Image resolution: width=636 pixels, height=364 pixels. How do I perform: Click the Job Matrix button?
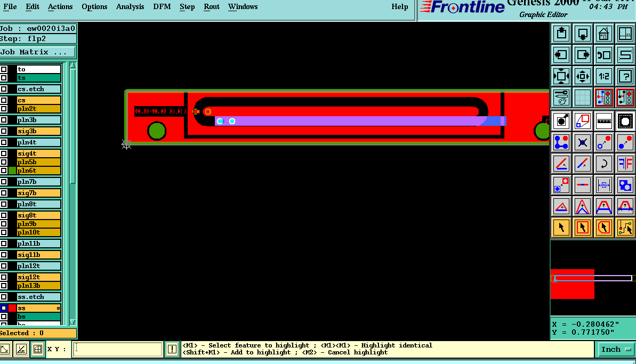point(37,52)
